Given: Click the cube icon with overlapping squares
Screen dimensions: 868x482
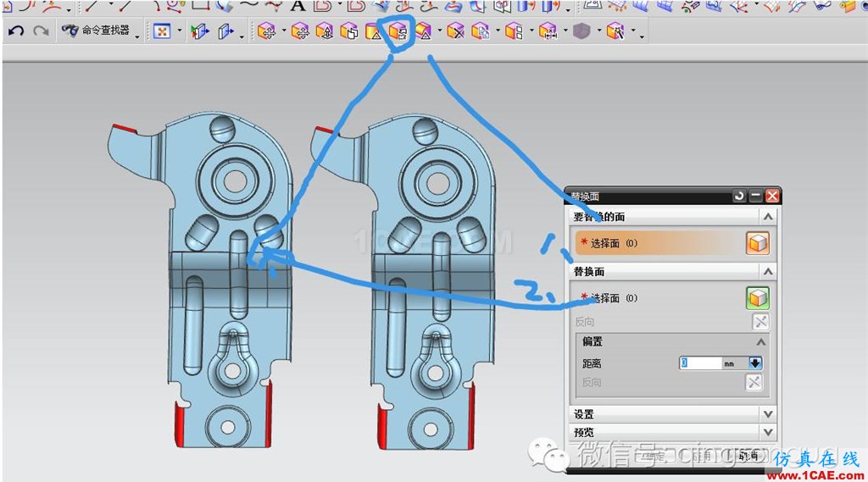Looking at the screenshot, I should pyautogui.click(x=349, y=31).
